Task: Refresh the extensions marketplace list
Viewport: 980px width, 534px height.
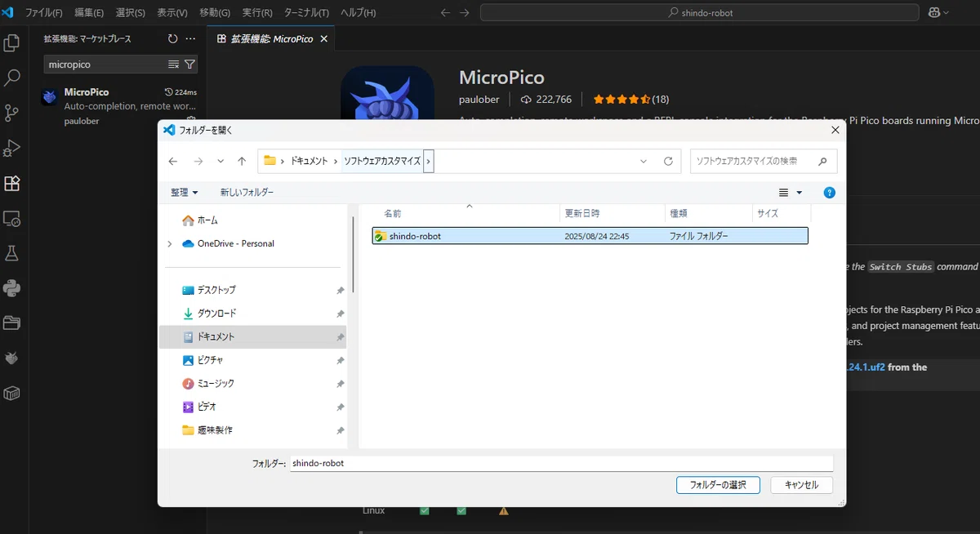Action: click(x=172, y=38)
